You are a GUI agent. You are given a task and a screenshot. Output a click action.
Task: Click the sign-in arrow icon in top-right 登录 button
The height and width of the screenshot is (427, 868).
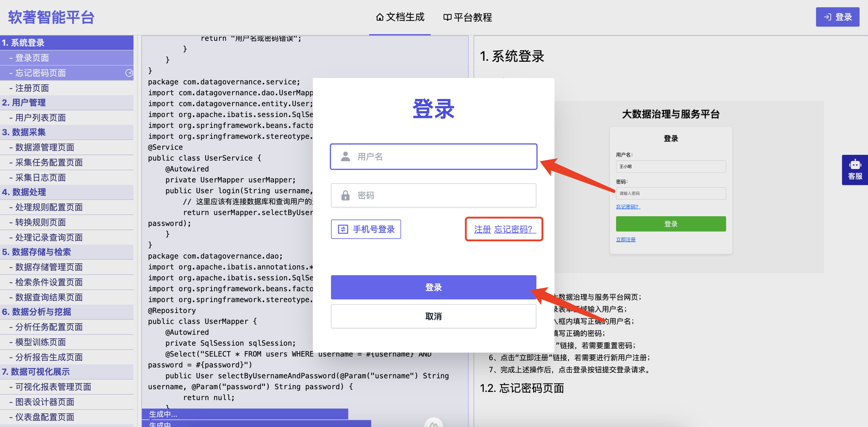[828, 17]
